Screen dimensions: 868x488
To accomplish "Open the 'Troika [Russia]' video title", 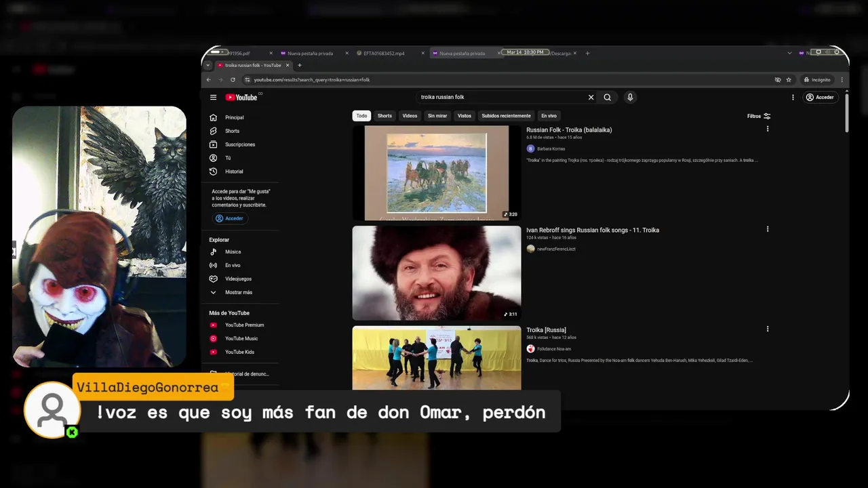I will tap(546, 330).
